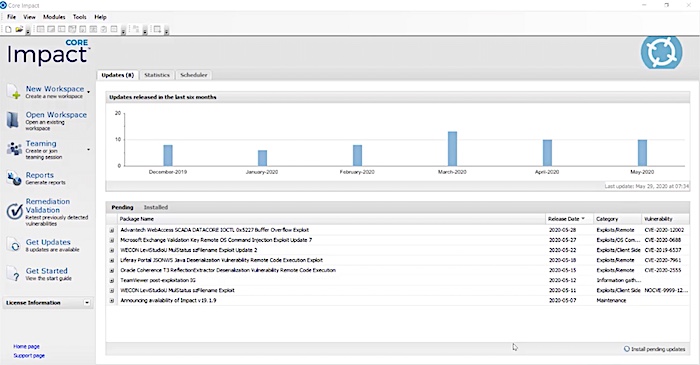Click the December-2019 chart bar
Screen dimensions: 700x365
coord(168,155)
